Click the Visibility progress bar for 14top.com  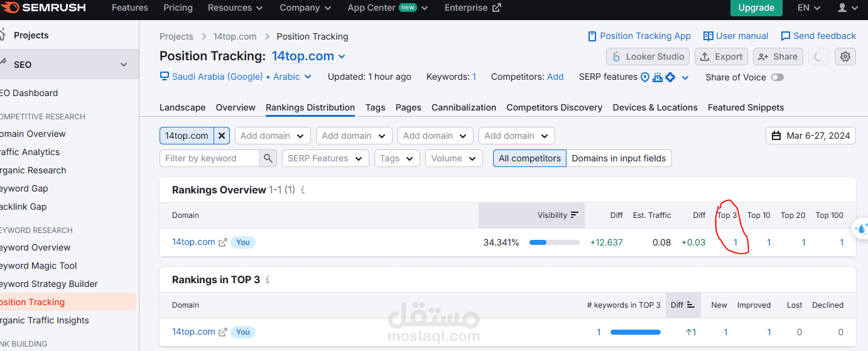click(554, 242)
